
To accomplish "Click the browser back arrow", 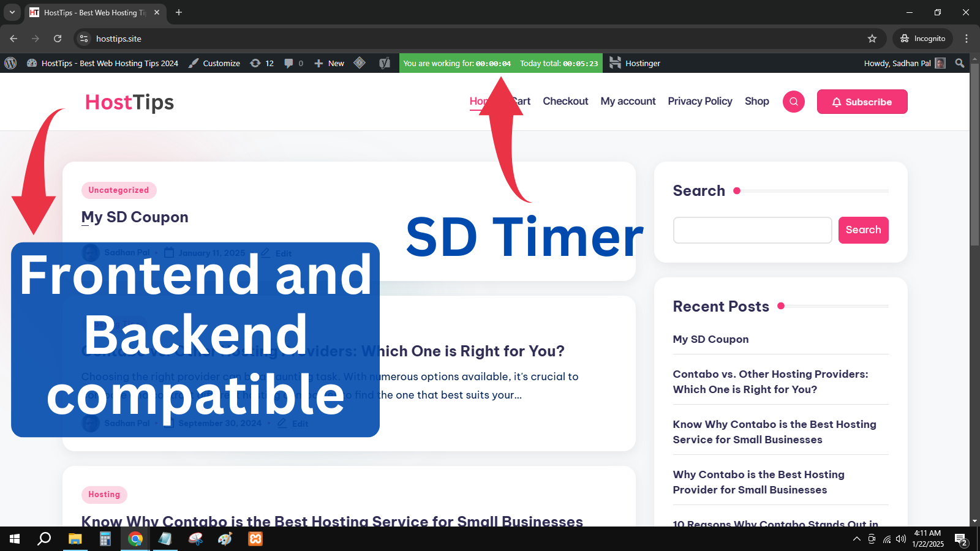I will (x=13, y=39).
